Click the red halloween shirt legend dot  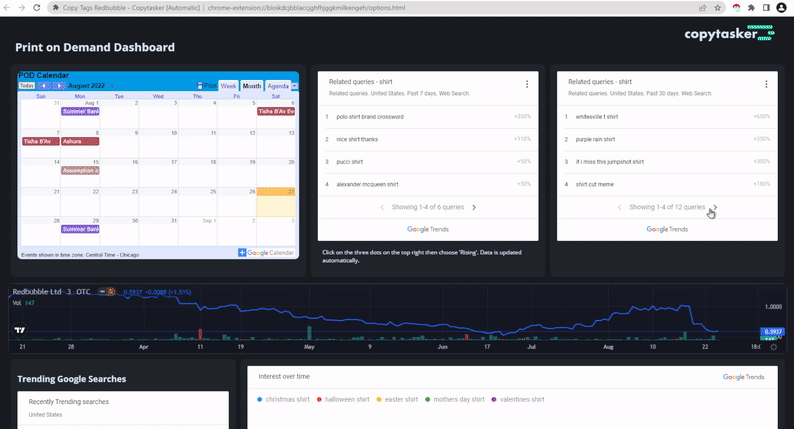click(x=319, y=400)
